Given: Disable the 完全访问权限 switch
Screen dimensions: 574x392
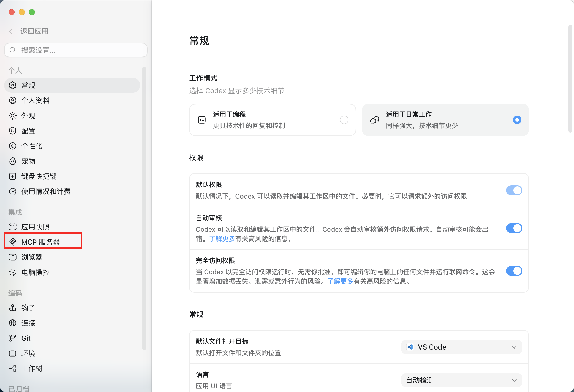Looking at the screenshot, I should 514,271.
